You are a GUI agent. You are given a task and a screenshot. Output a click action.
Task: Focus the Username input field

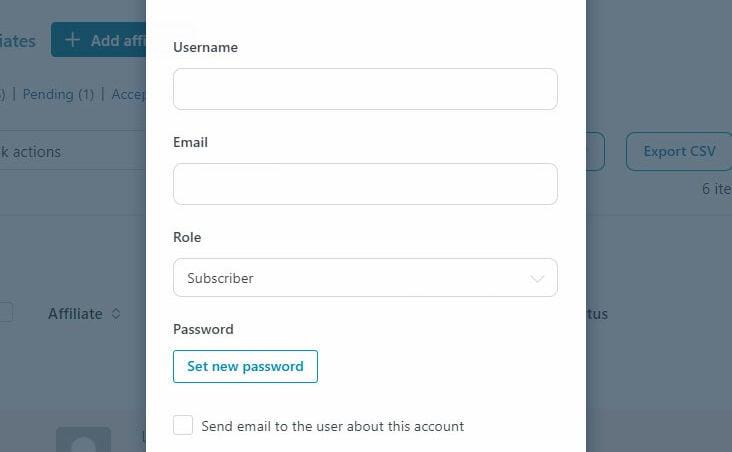point(365,89)
